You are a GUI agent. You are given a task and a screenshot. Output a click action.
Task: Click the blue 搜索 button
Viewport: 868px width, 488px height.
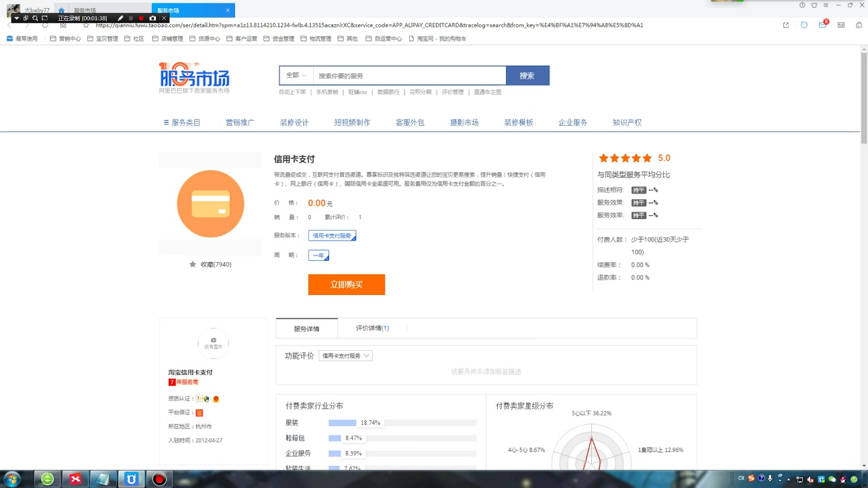tap(527, 75)
